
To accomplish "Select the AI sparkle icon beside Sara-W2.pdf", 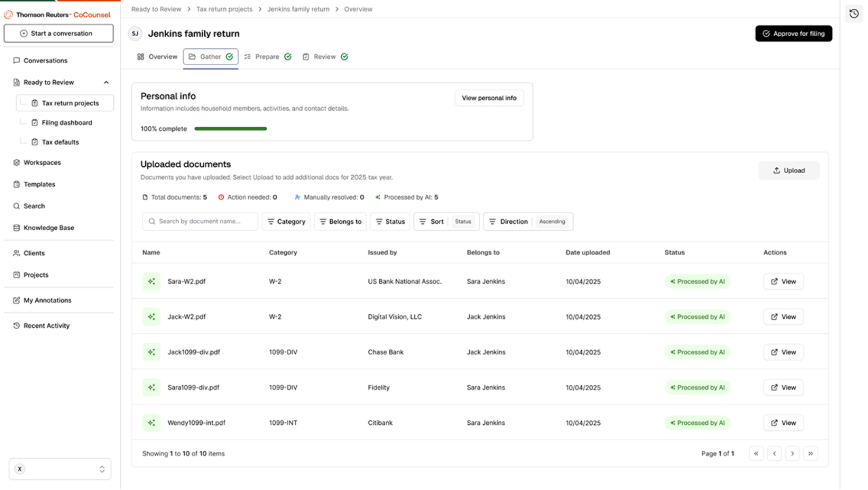I will click(151, 281).
